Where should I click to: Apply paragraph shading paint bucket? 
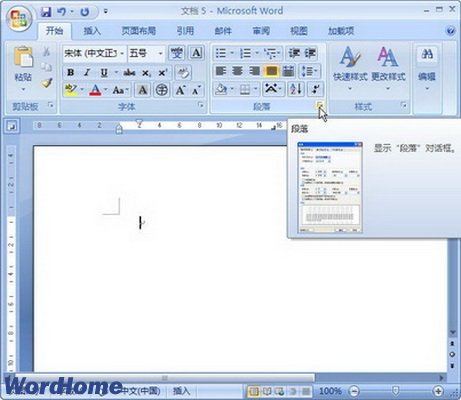[221, 89]
